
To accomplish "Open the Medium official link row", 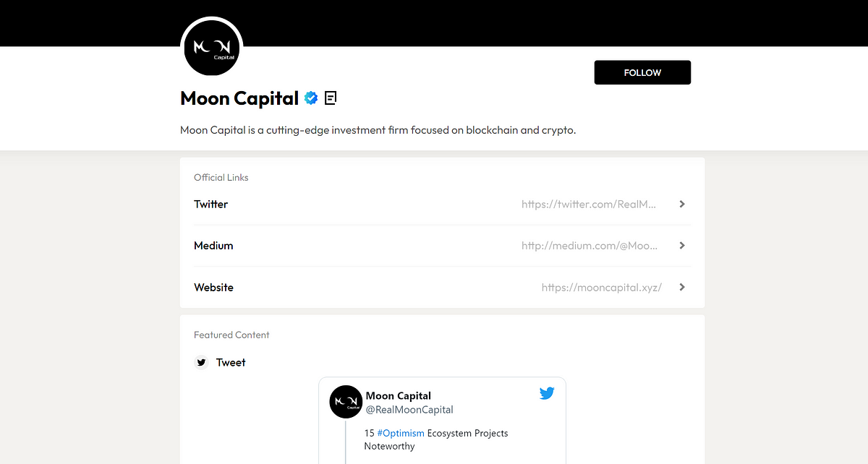I will point(442,246).
